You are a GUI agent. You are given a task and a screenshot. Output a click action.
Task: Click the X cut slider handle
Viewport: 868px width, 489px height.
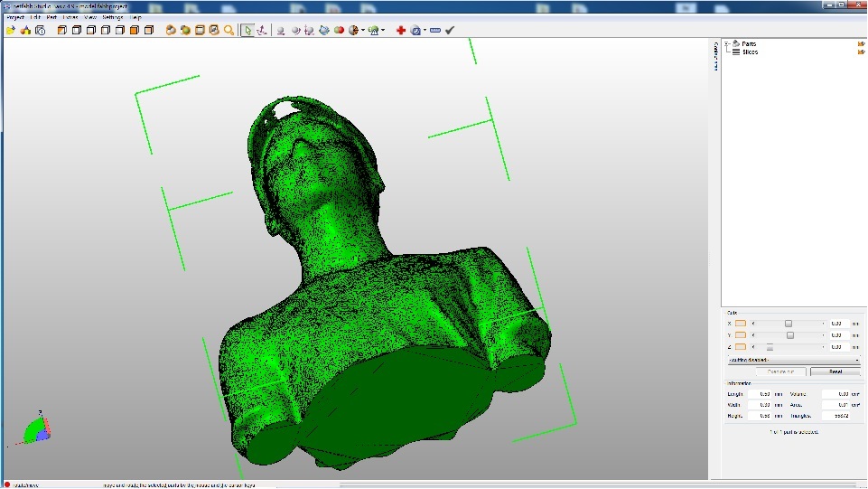tap(789, 323)
